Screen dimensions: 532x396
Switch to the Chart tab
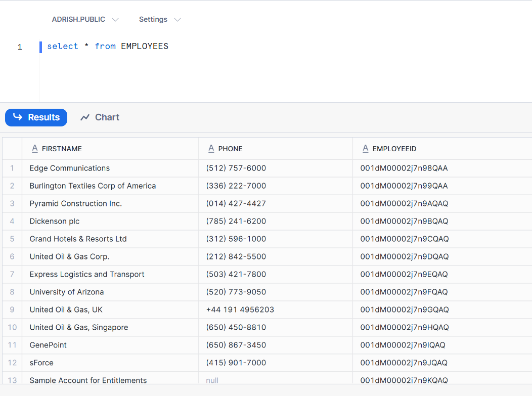click(100, 117)
